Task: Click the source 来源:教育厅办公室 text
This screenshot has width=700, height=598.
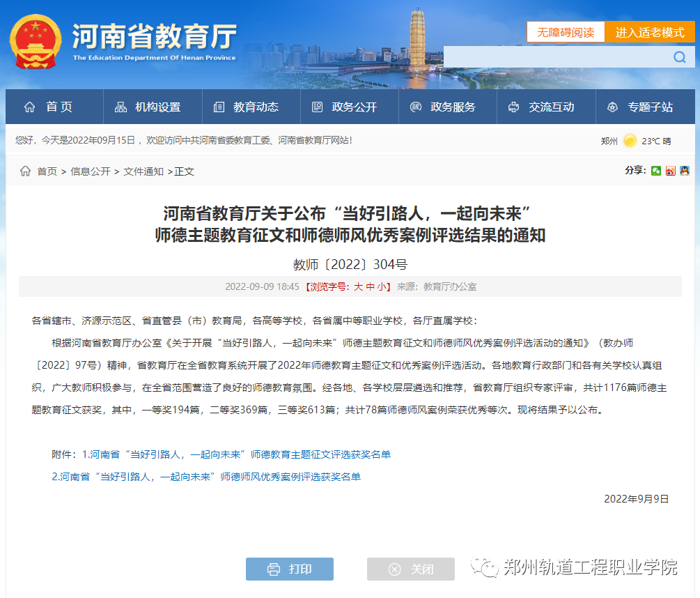Action: (437, 286)
